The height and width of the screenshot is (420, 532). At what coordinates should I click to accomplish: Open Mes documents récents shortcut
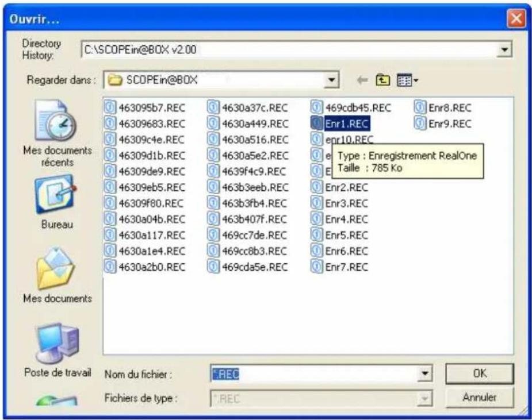tap(57, 133)
